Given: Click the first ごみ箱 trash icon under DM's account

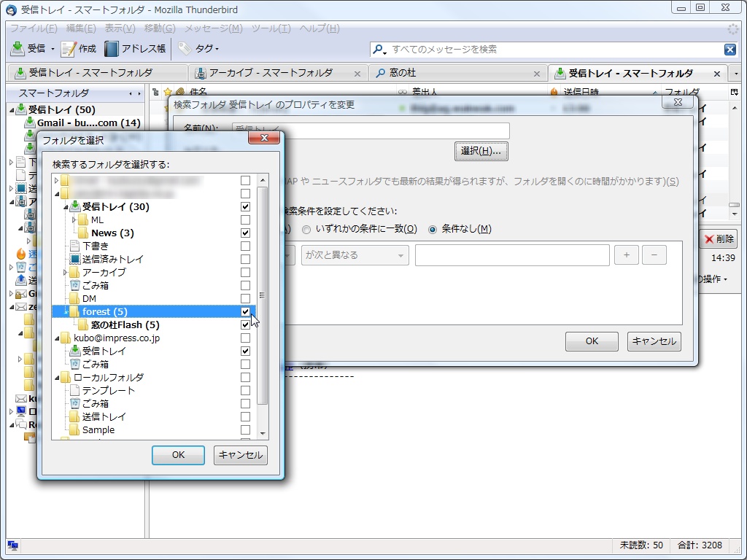Looking at the screenshot, I should 75,285.
